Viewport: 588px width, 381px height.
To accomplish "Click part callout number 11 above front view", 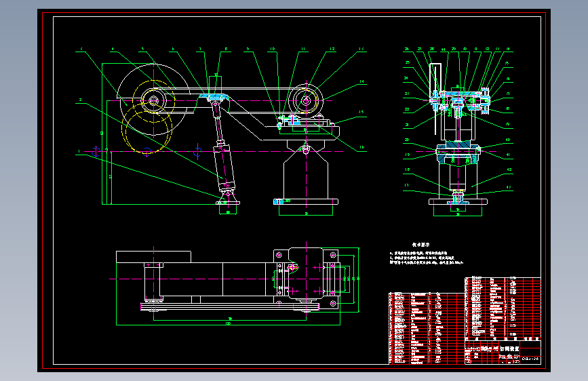I will [x=303, y=49].
